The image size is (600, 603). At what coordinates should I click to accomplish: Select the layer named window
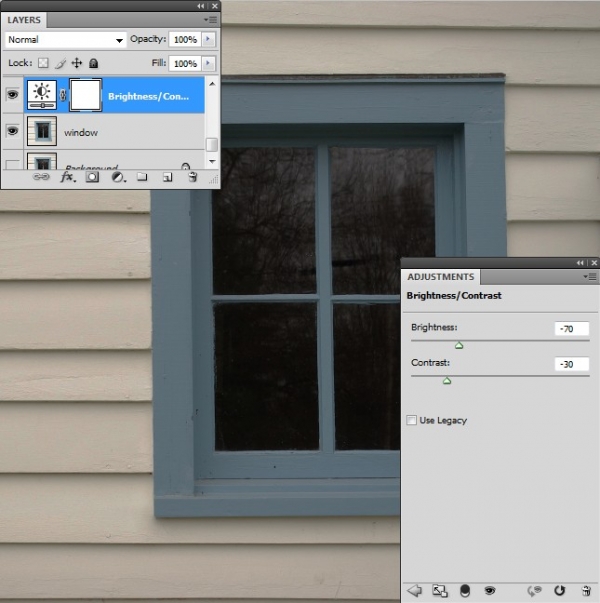[81, 133]
